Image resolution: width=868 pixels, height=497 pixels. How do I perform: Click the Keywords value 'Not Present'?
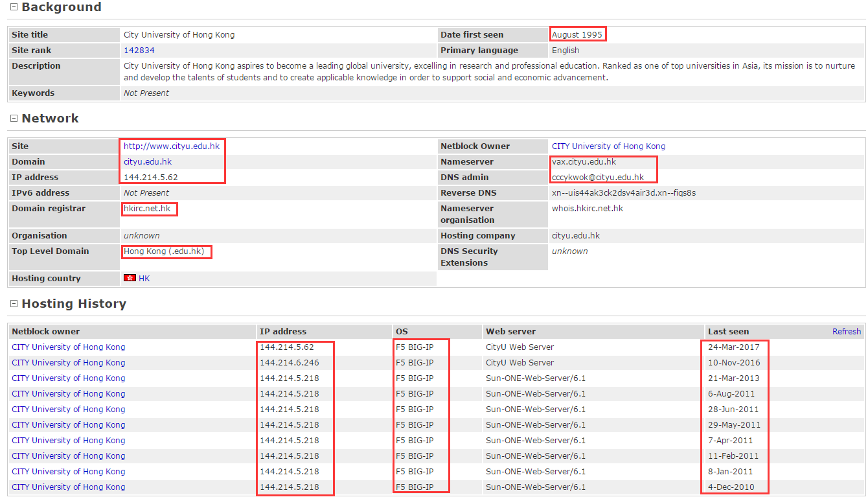(x=146, y=93)
